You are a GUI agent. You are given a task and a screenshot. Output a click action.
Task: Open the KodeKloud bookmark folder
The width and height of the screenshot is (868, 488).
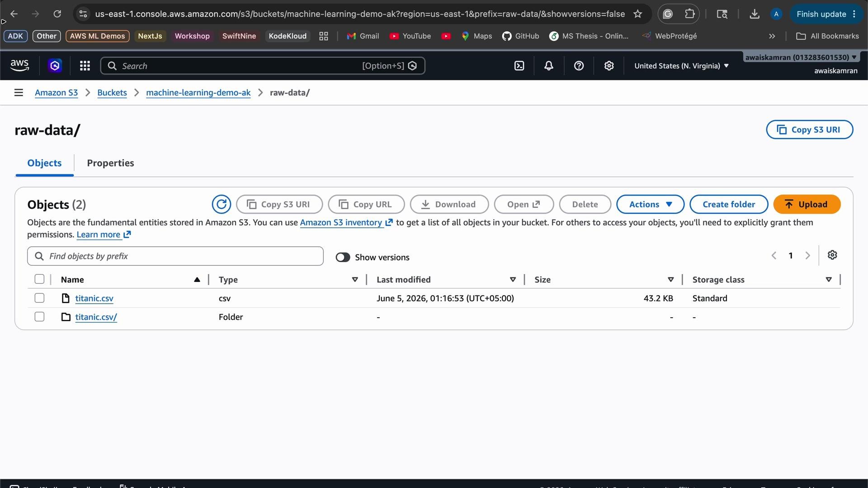pos(288,36)
